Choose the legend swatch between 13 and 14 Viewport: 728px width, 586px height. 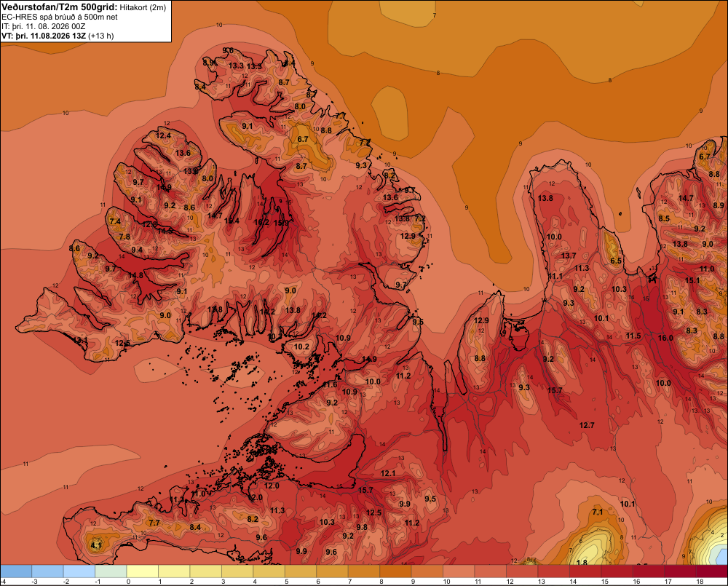coord(553,571)
